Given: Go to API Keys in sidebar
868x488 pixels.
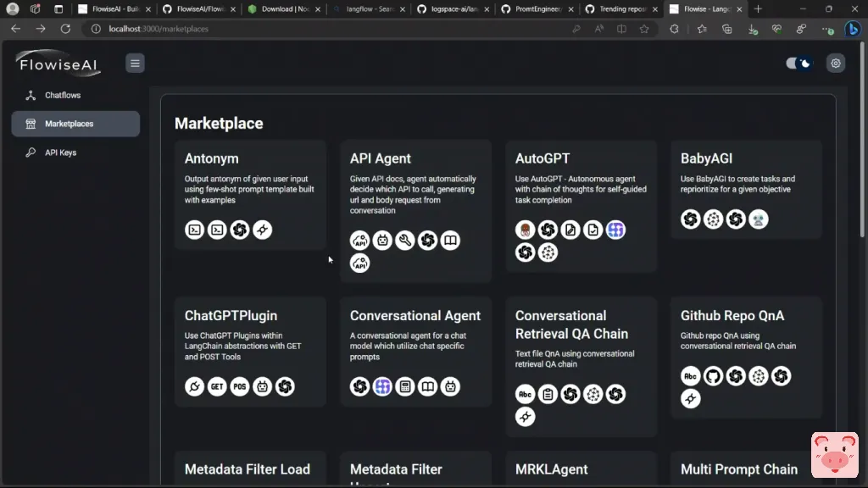Looking at the screenshot, I should (61, 152).
